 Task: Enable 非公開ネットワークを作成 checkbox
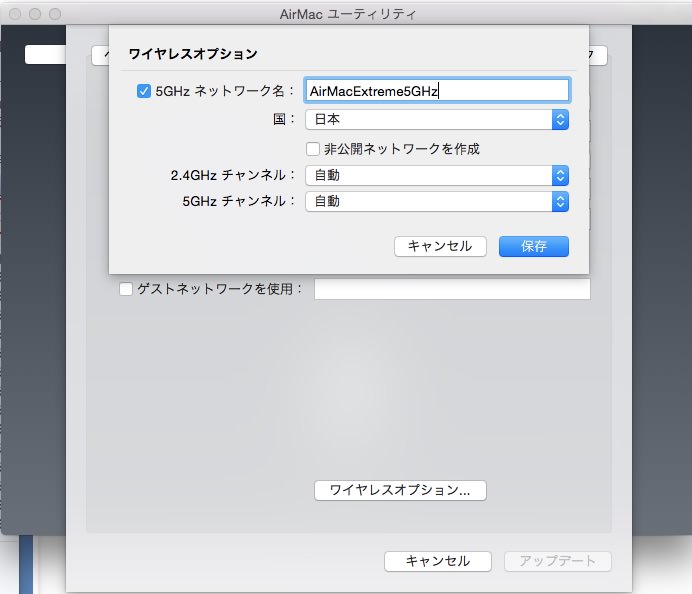(x=313, y=149)
